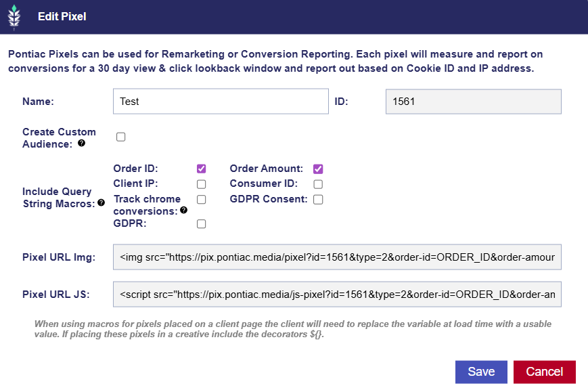This screenshot has width=588, height=390.
Task: Click help icon next to Include Query String Macros
Action: pyautogui.click(x=101, y=202)
